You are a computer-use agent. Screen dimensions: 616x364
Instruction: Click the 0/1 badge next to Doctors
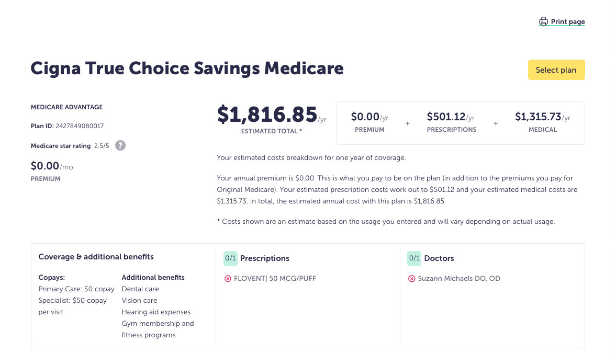coord(414,258)
